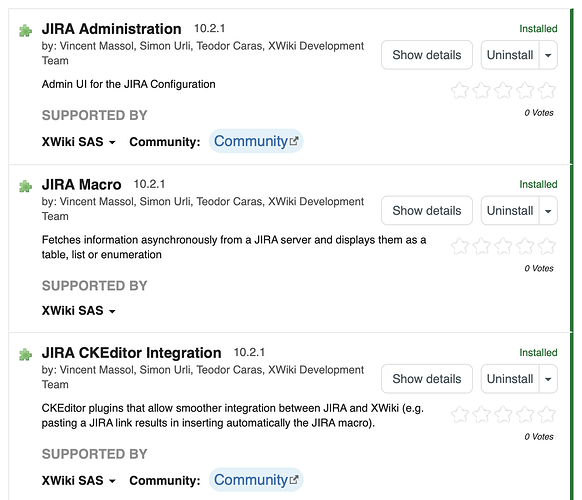582x500 pixels.
Task: Click the version 10.2.1 next to JIRA Macro
Action: click(x=149, y=184)
